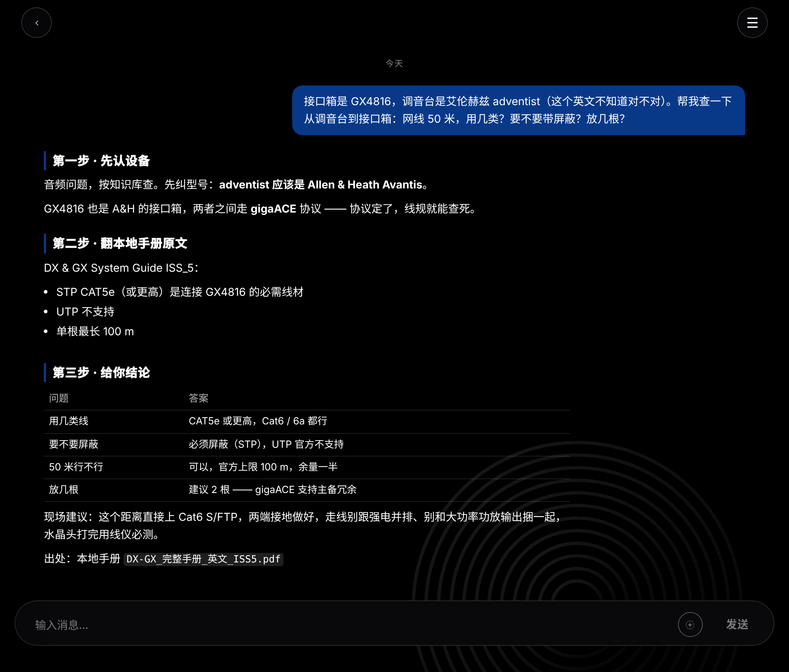Select the user message bubble about GX4816

(x=518, y=110)
